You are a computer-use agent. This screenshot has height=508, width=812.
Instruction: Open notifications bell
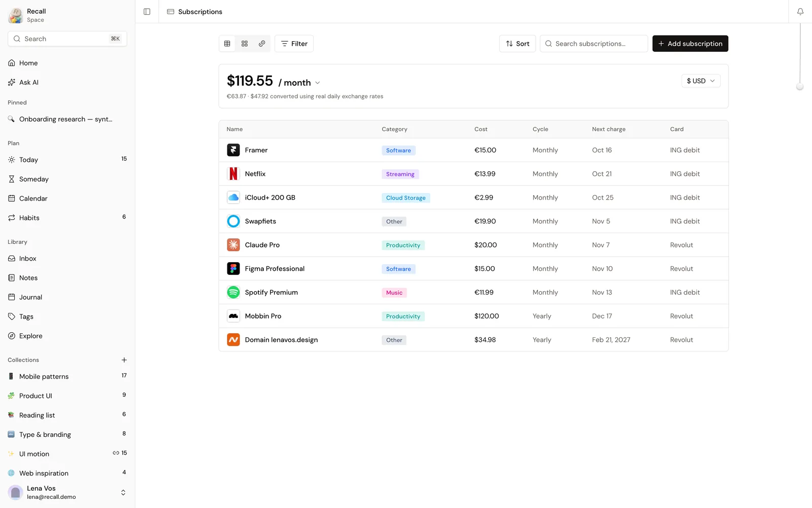[x=800, y=12]
